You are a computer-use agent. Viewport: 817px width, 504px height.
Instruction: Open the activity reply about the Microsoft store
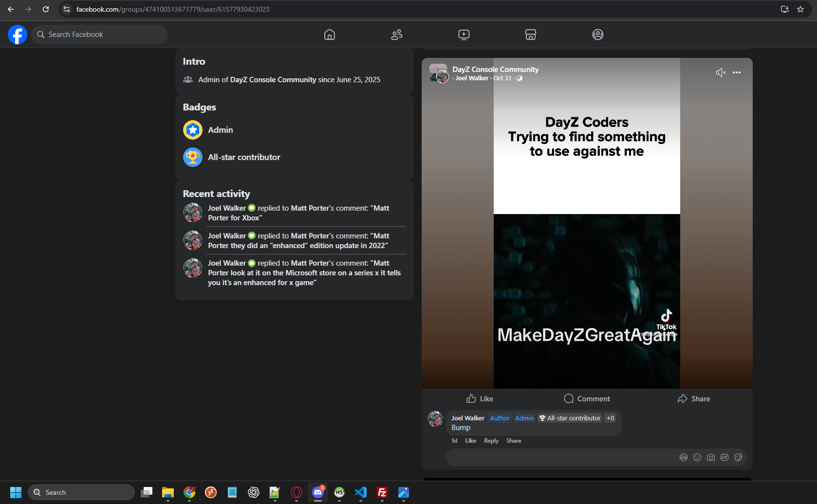[304, 273]
